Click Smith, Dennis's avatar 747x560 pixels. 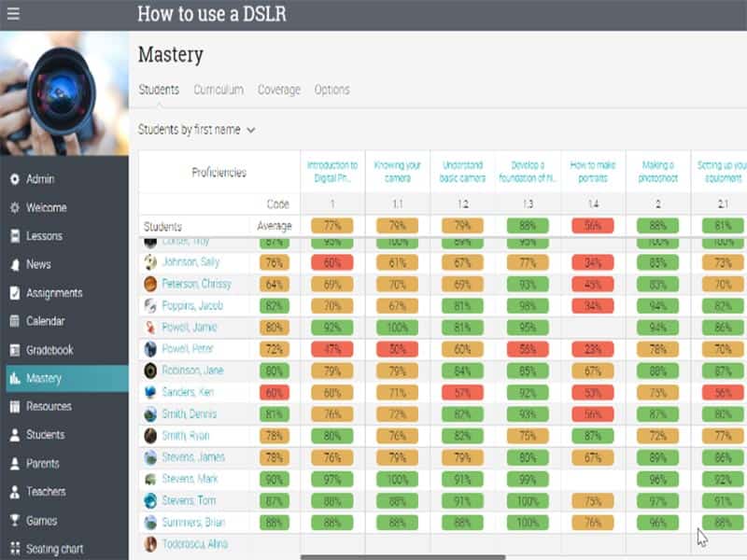pos(150,413)
